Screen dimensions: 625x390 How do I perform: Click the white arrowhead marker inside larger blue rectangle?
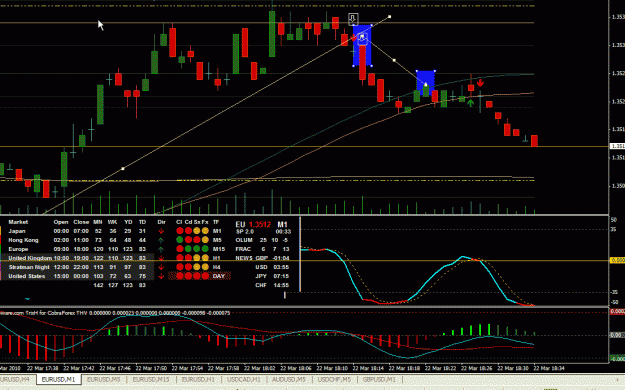pyautogui.click(x=362, y=38)
